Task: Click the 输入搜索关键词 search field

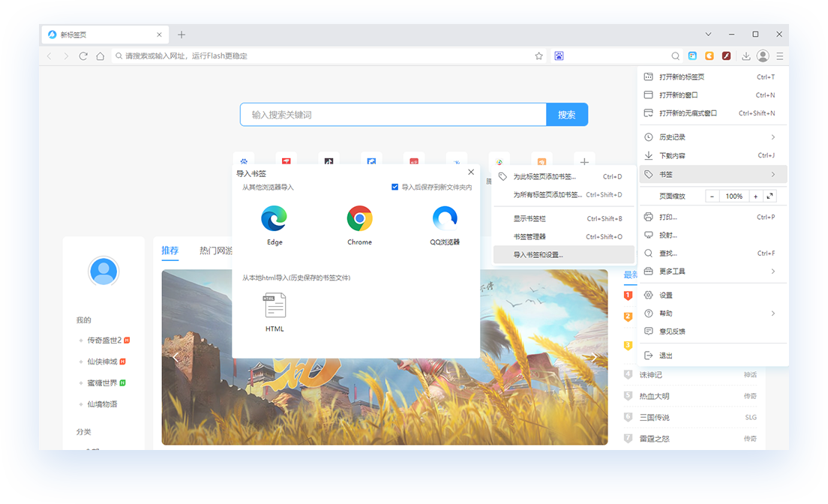Action: [x=393, y=115]
